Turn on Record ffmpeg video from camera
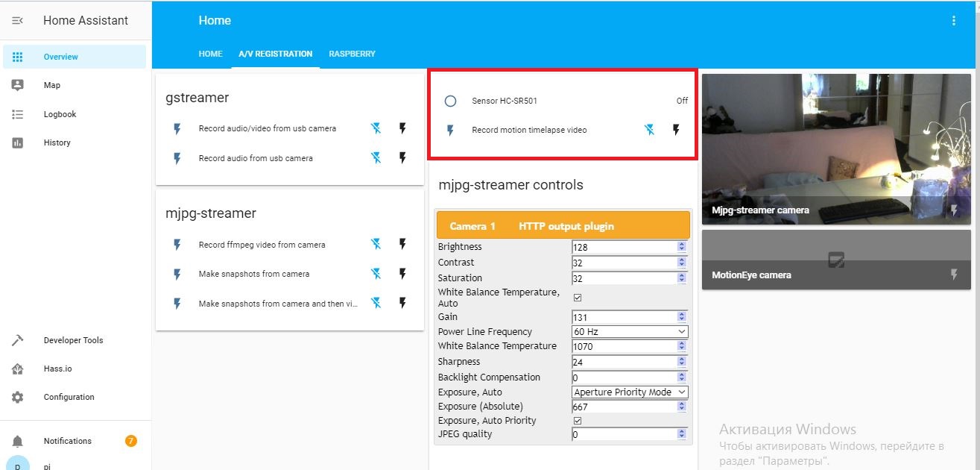The image size is (980, 470). pyautogui.click(x=403, y=245)
